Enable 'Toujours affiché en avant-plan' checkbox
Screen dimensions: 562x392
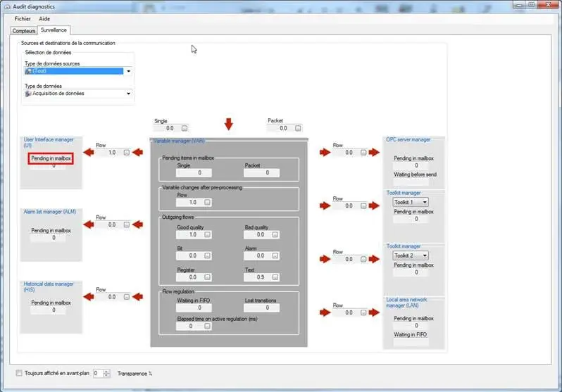tap(19, 373)
